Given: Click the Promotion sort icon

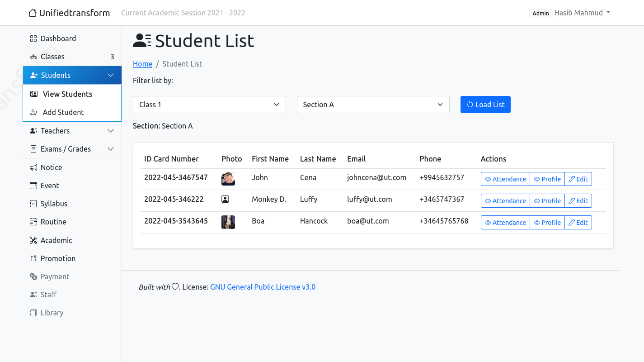Looking at the screenshot, I should click(33, 258).
